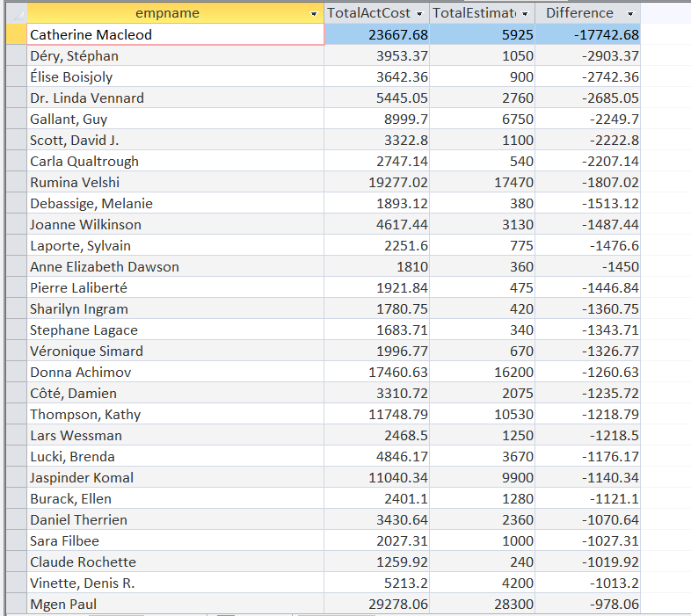Click the Gallant, Guy name cell
Image resolution: width=691 pixels, height=616 pixels.
pos(176,119)
